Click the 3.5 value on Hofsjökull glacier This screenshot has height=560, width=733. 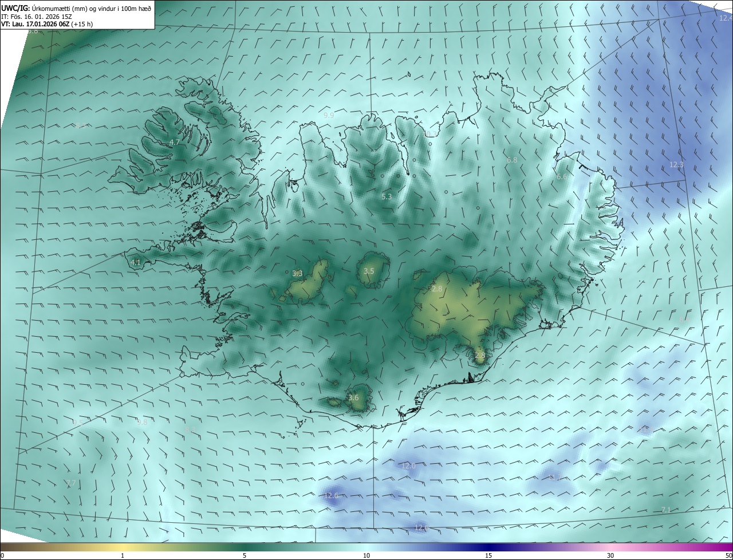(x=369, y=271)
